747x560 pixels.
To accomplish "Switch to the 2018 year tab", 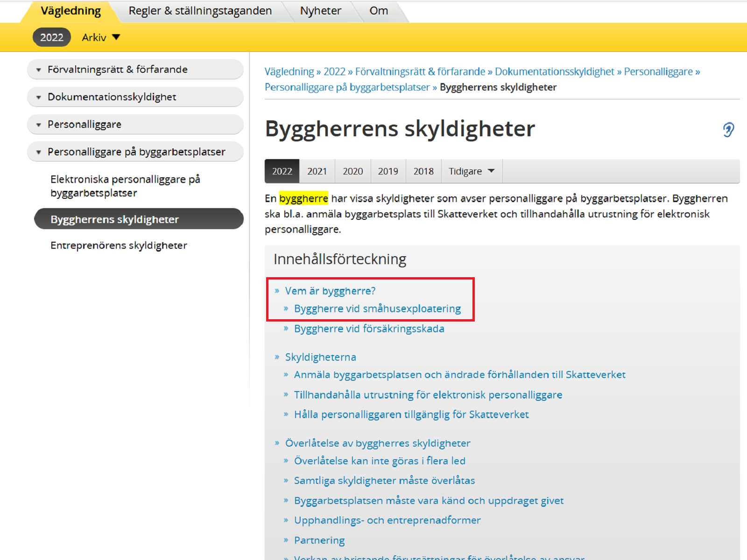I will click(x=423, y=171).
